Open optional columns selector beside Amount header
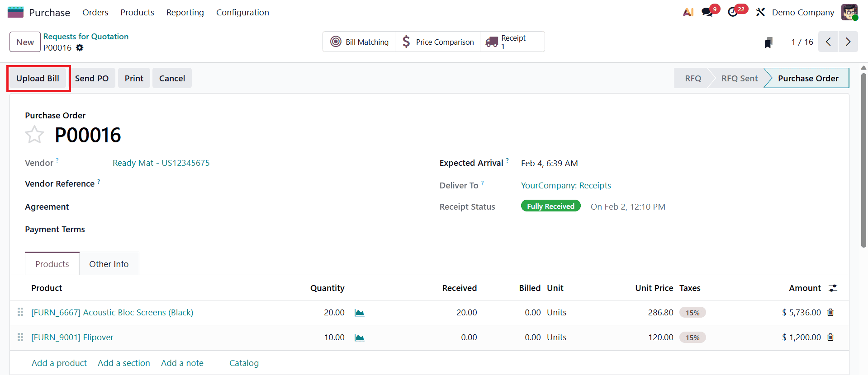 coord(834,288)
